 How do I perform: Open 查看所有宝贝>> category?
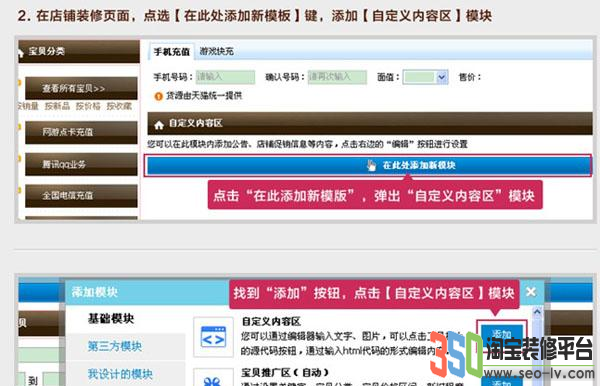[x=81, y=88]
